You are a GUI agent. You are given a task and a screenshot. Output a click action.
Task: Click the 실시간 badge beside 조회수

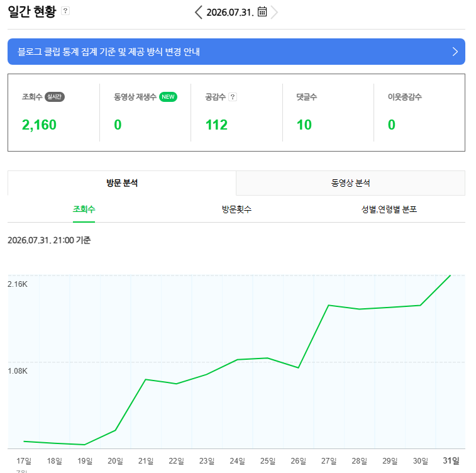(x=55, y=97)
